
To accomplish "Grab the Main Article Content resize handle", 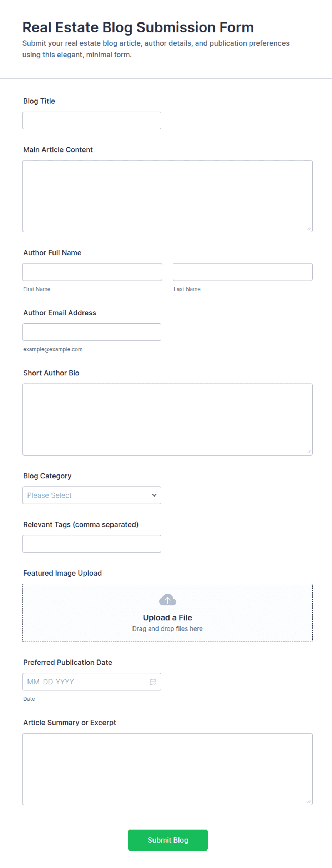I will (x=309, y=228).
